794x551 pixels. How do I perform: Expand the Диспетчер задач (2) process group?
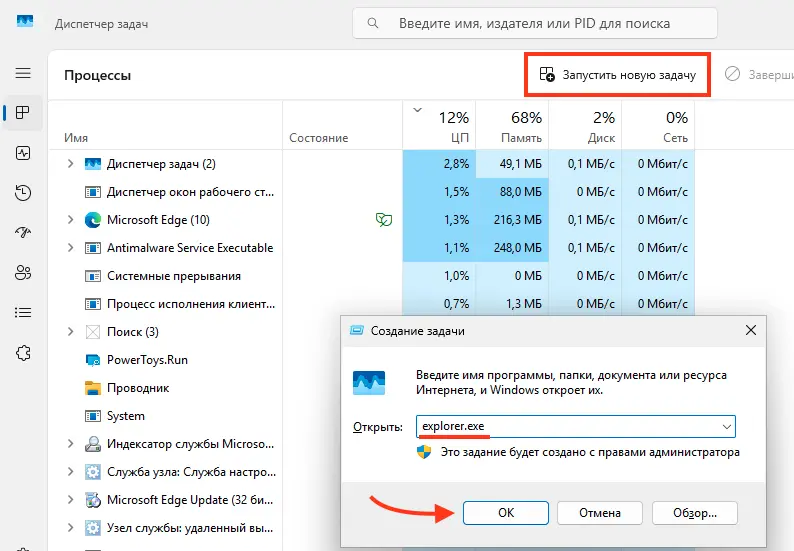pos(70,164)
